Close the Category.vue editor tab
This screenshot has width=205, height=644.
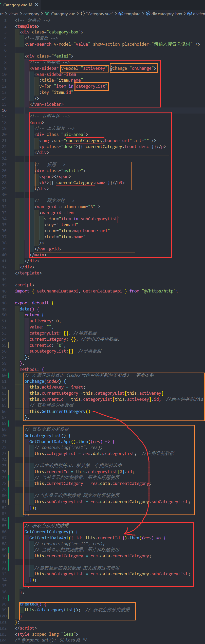tap(37, 5)
